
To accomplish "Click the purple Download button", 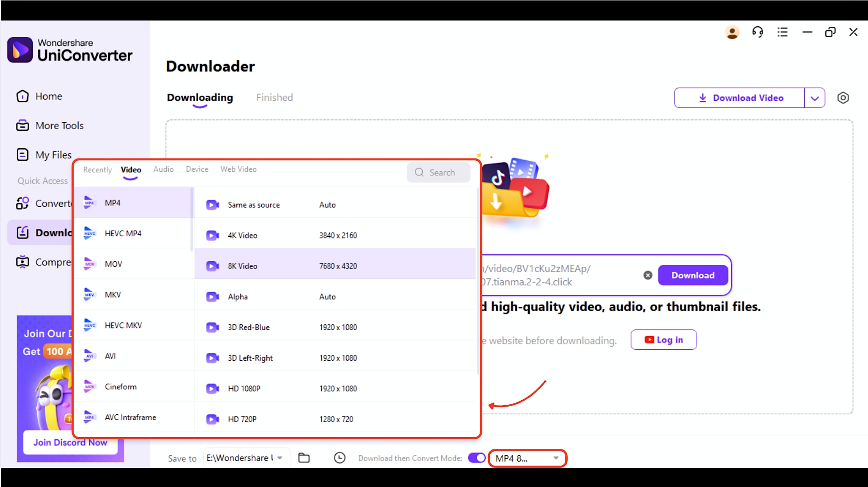I will point(693,275).
